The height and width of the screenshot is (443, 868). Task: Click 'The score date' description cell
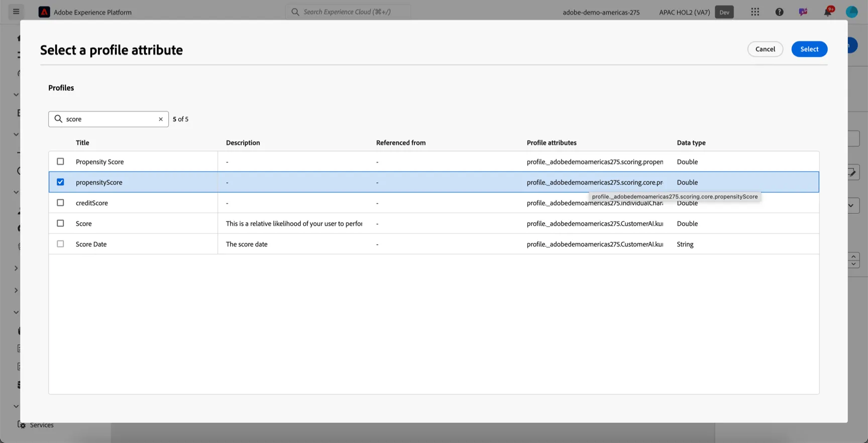pos(247,244)
